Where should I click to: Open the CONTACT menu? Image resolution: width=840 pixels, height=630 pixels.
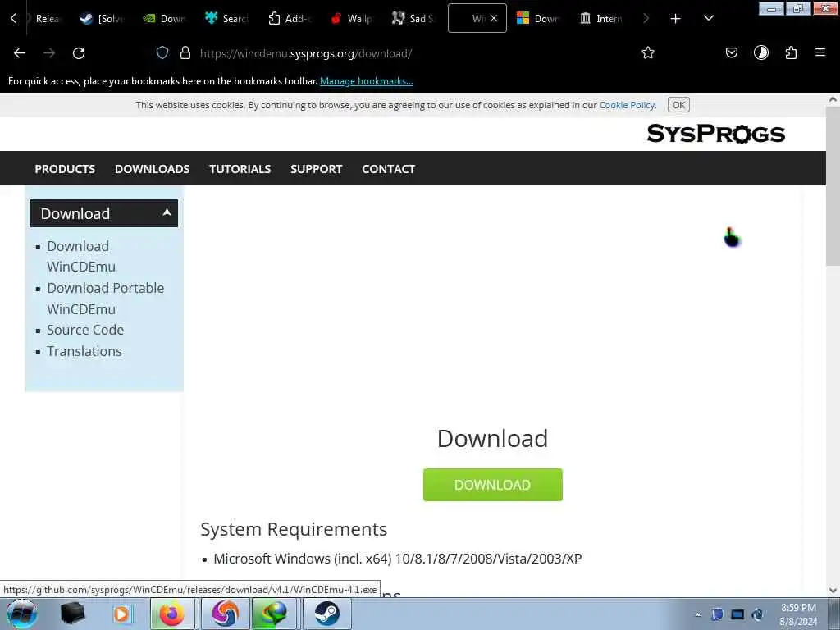[388, 169]
